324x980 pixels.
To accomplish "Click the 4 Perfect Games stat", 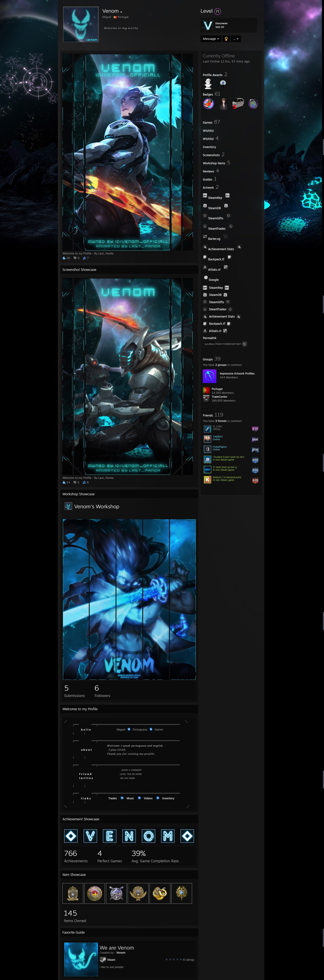I will 109,857.
